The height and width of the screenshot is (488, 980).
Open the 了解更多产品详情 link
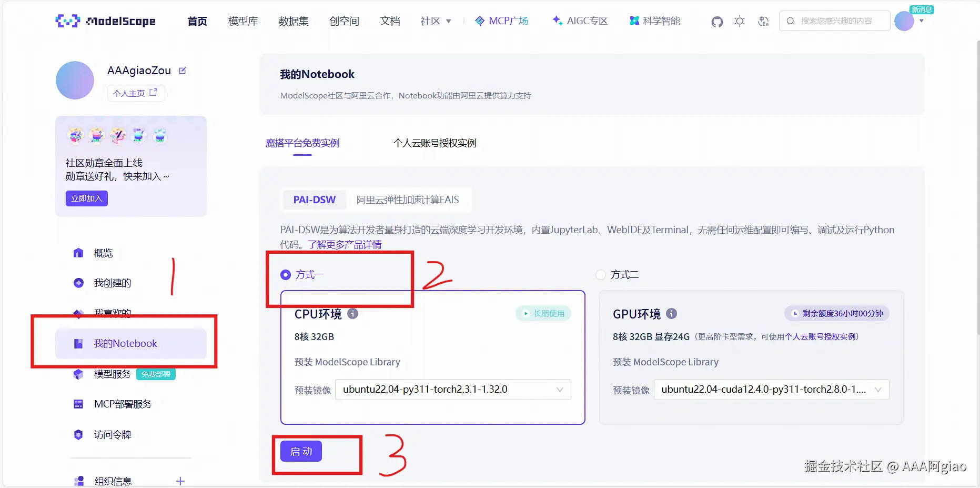point(345,245)
